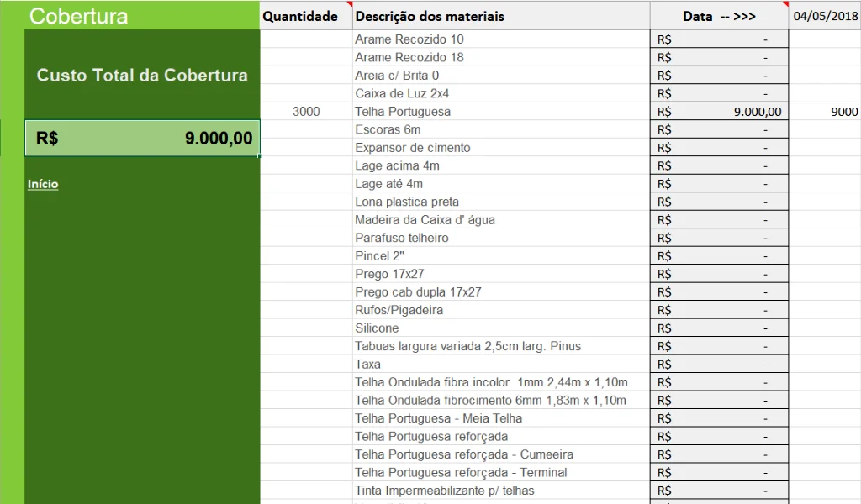Select the Telha Portuguesa description cell
861x504 pixels.
501,112
